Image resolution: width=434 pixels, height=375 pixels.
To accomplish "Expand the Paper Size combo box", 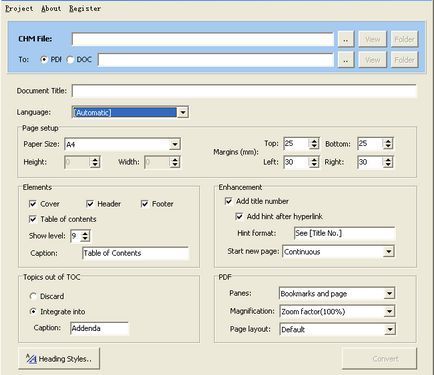I will tap(175, 144).
